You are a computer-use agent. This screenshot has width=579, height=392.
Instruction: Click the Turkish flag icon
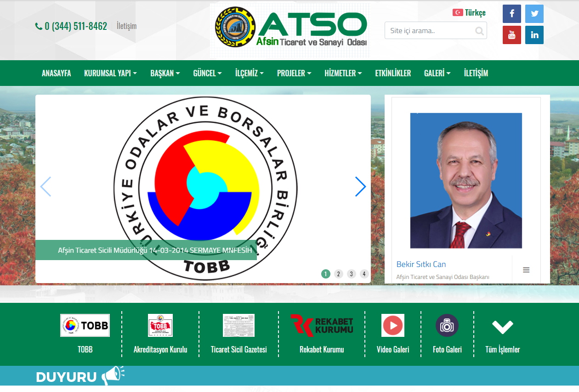(x=458, y=12)
